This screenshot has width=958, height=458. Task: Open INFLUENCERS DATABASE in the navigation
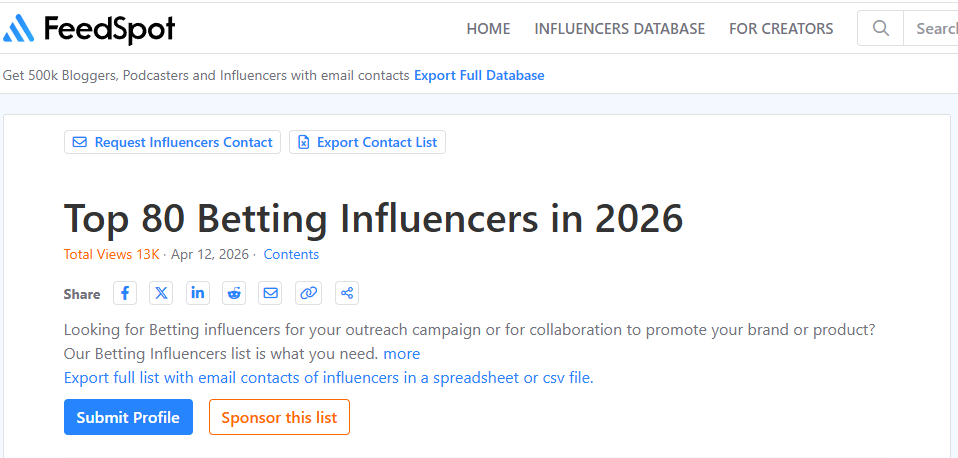tap(620, 29)
